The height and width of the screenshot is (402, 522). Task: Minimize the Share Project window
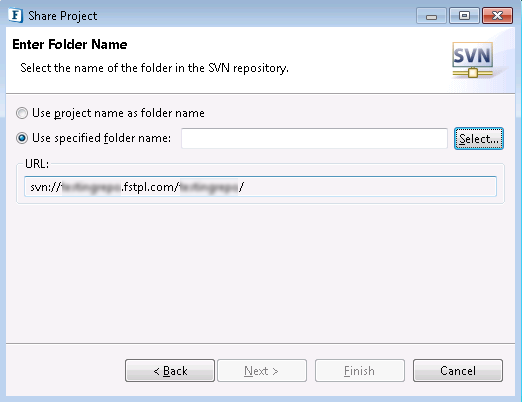[431, 16]
